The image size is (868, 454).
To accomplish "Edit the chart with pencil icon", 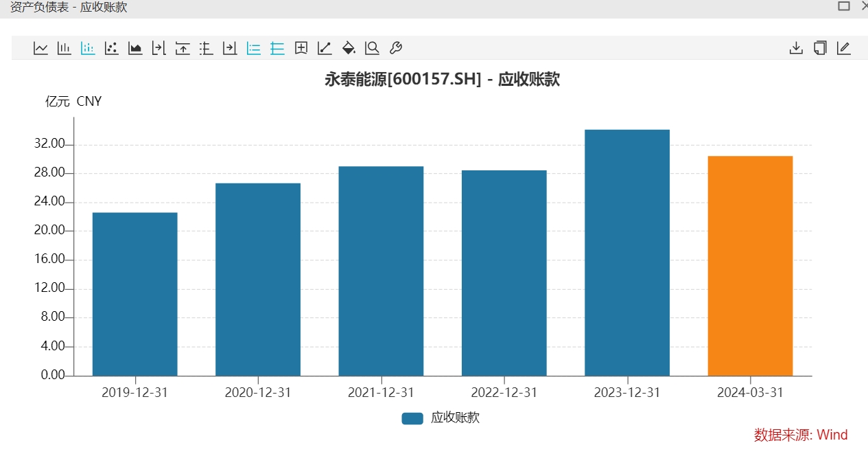I will (x=844, y=48).
